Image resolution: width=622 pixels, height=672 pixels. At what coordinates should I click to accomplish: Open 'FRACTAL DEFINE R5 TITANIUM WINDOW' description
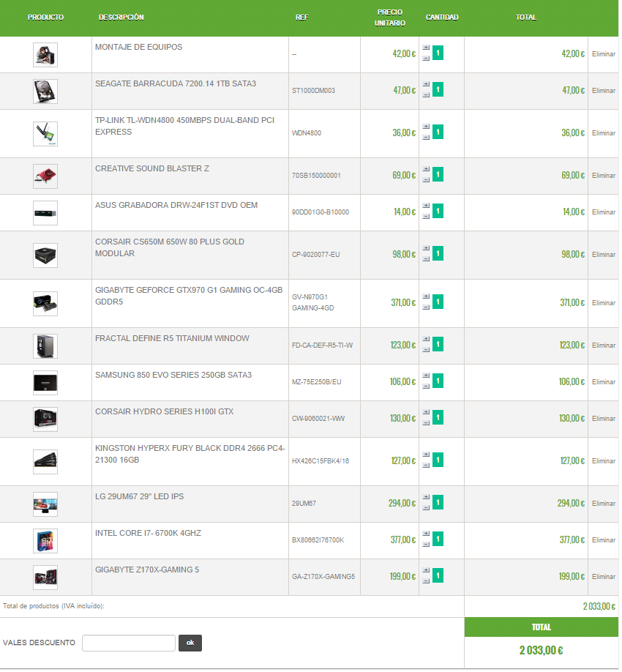[x=172, y=338]
